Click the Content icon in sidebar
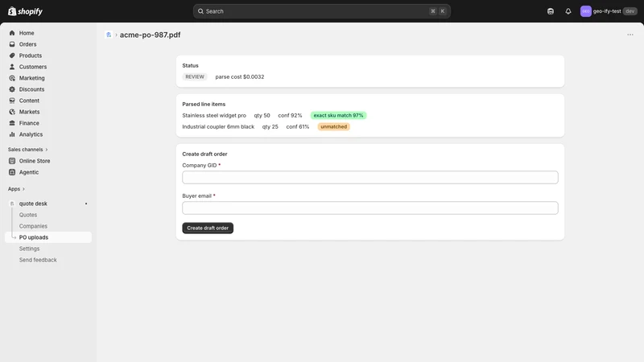The width and height of the screenshot is (644, 362). 12,101
